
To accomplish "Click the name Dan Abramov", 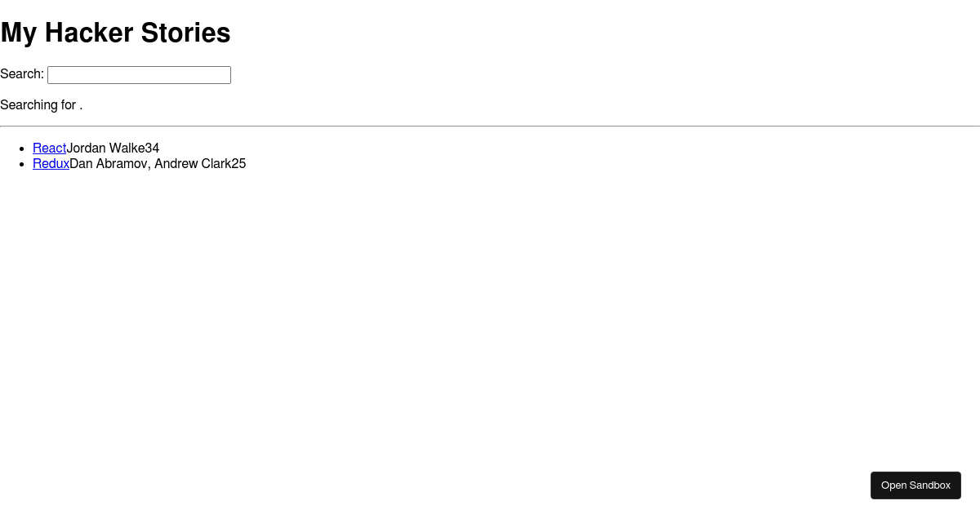I will (x=109, y=164).
